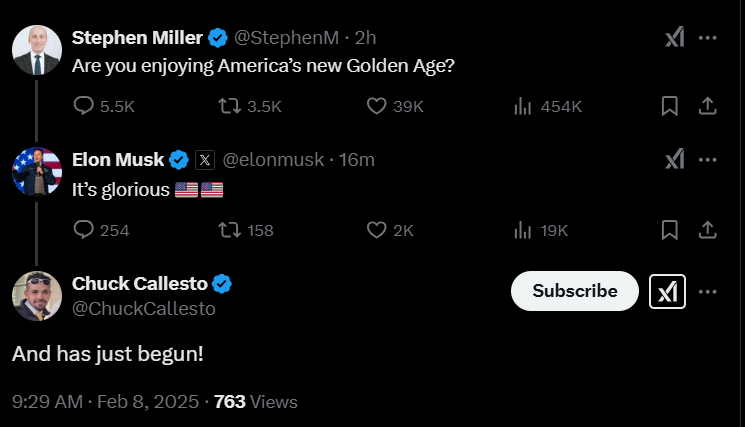Subscribe to Chuck Callesto
This screenshot has width=745, height=427.
pyautogui.click(x=574, y=291)
